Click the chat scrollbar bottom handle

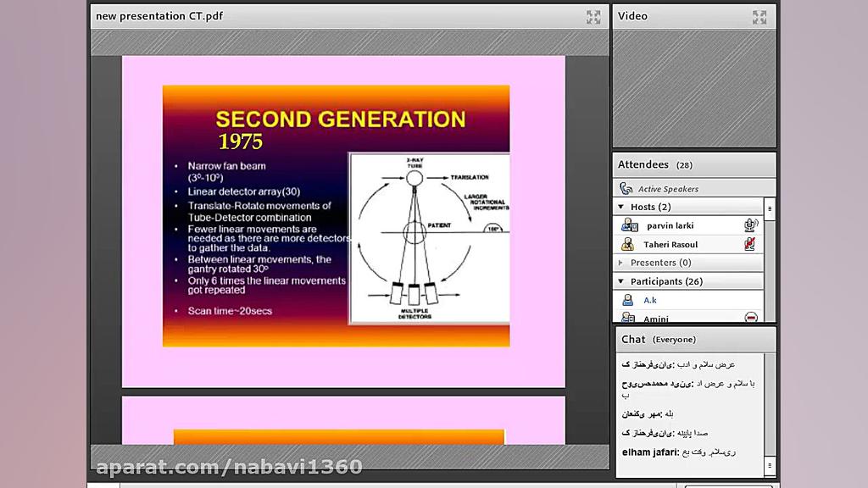click(770, 465)
